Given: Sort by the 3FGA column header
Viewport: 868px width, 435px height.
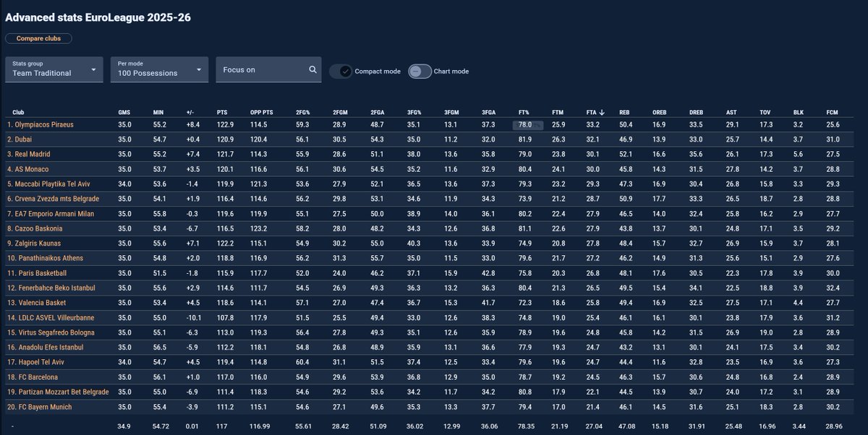Looking at the screenshot, I should point(489,112).
